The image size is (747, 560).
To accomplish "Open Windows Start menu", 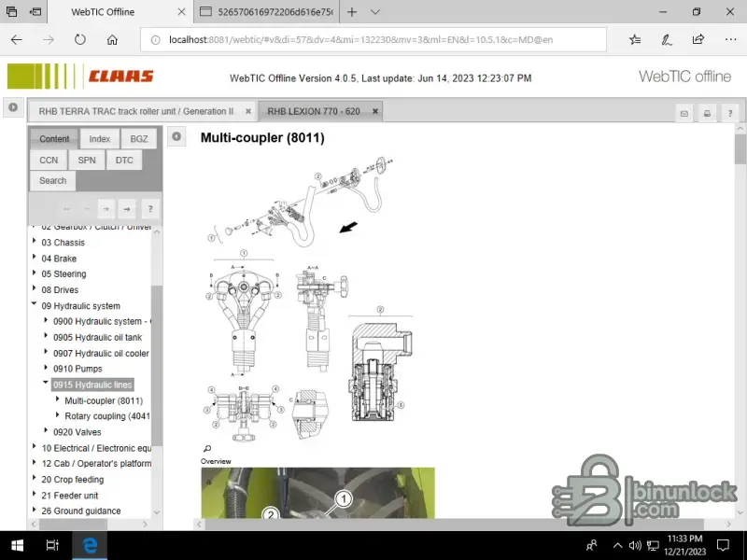I will point(18,546).
